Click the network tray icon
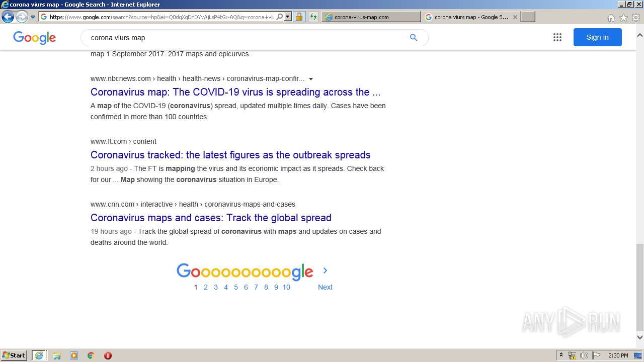This screenshot has height=362, width=644. click(x=572, y=355)
